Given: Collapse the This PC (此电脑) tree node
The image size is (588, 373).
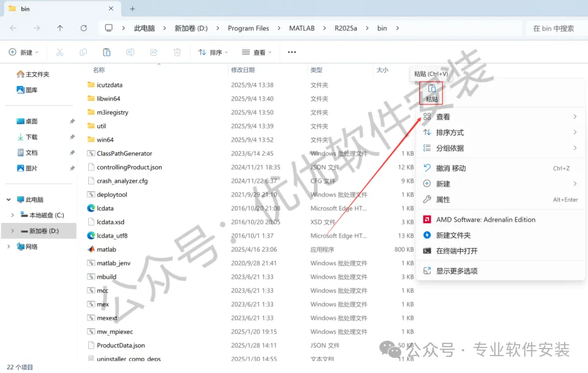Looking at the screenshot, I should 9,200.
